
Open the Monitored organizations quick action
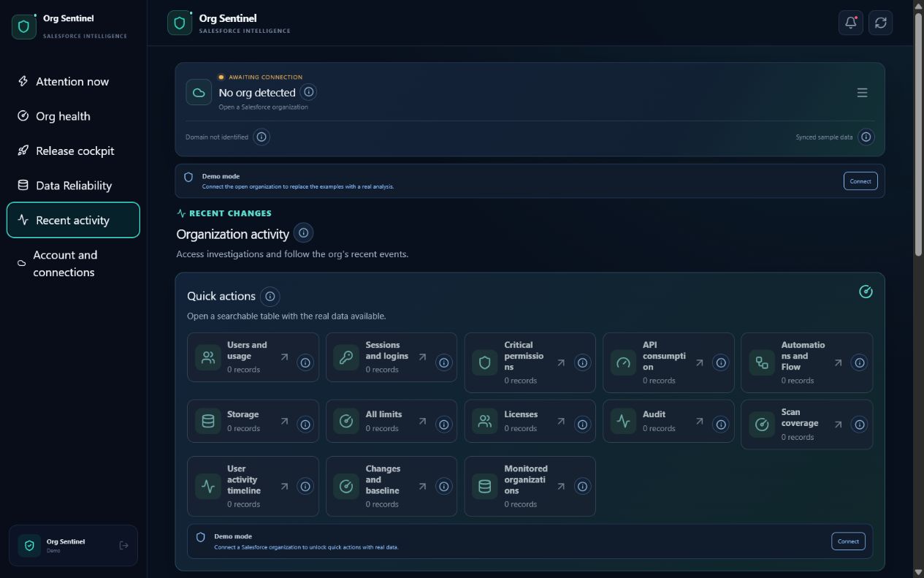pyautogui.click(x=530, y=486)
